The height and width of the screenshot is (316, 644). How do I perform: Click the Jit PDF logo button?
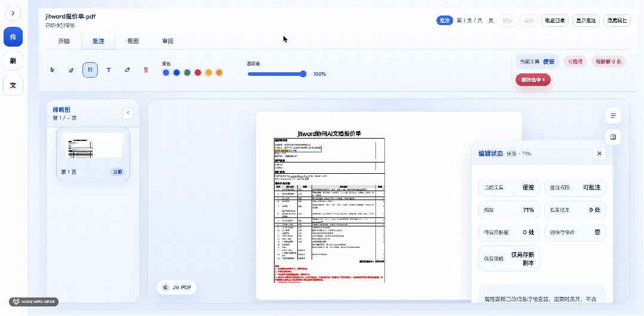[x=177, y=288]
